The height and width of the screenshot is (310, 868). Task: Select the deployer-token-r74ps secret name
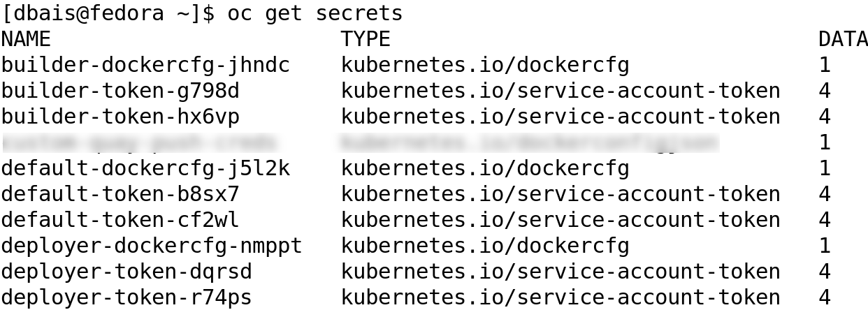coord(126,297)
